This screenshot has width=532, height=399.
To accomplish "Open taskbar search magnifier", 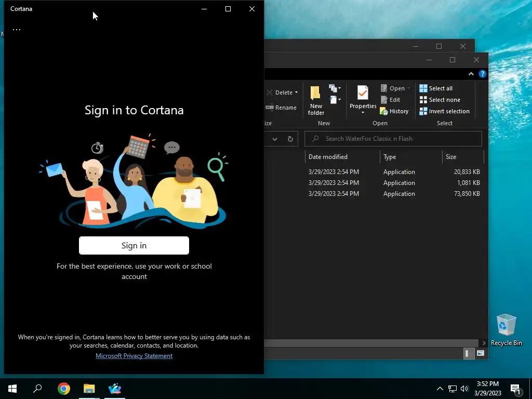I will 37,389.
